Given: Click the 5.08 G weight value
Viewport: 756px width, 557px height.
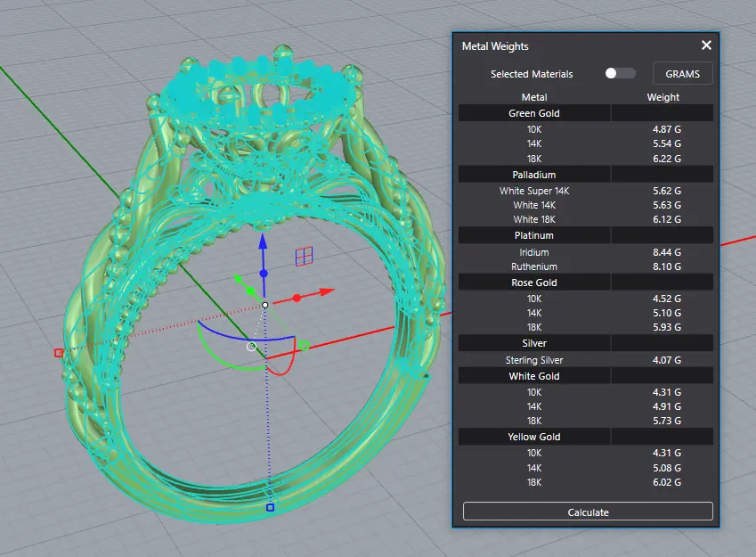Looking at the screenshot, I should pyautogui.click(x=667, y=468).
